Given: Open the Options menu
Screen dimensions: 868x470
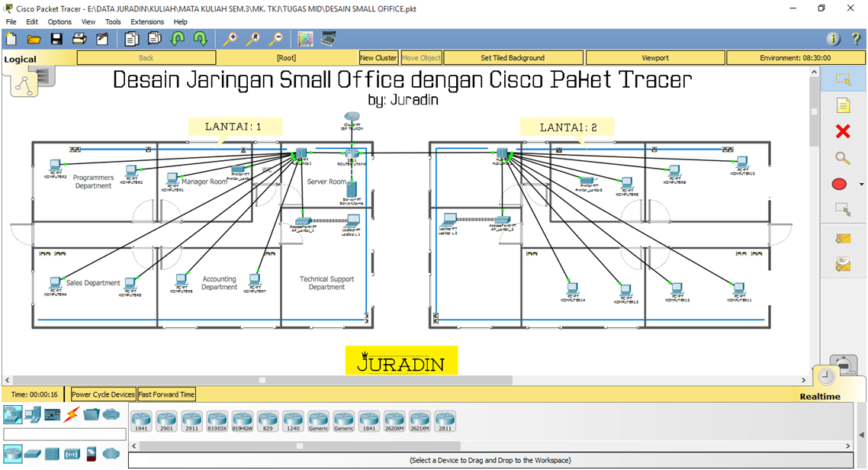Looking at the screenshot, I should [x=59, y=21].
